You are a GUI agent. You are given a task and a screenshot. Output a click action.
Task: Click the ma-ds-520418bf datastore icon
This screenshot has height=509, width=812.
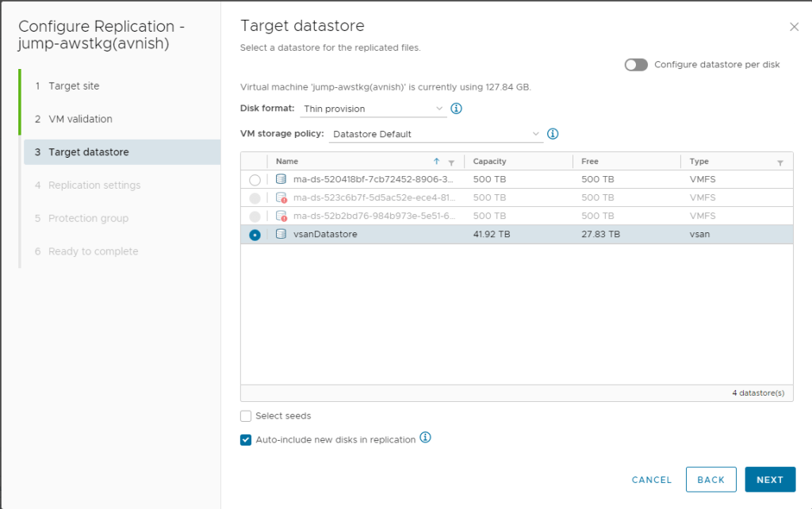click(x=281, y=179)
